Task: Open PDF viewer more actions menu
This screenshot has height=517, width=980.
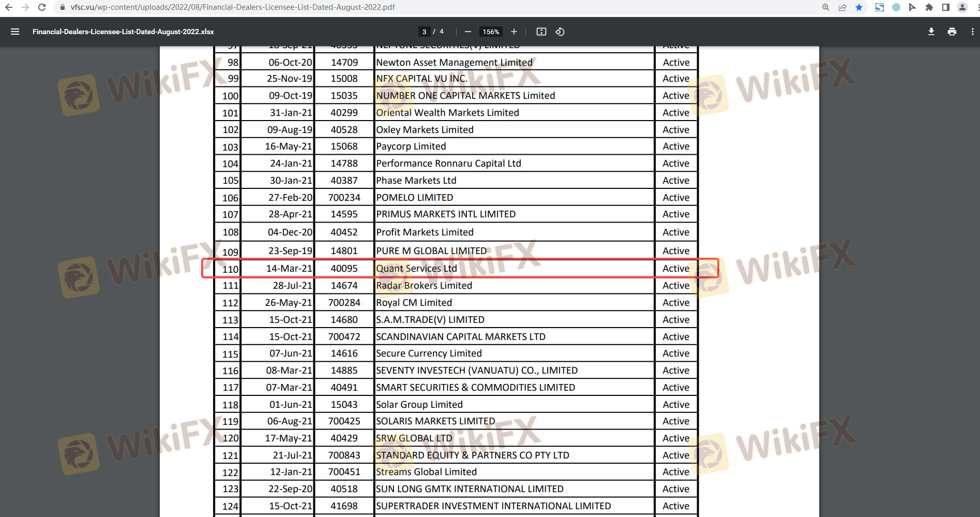Action: tap(972, 32)
